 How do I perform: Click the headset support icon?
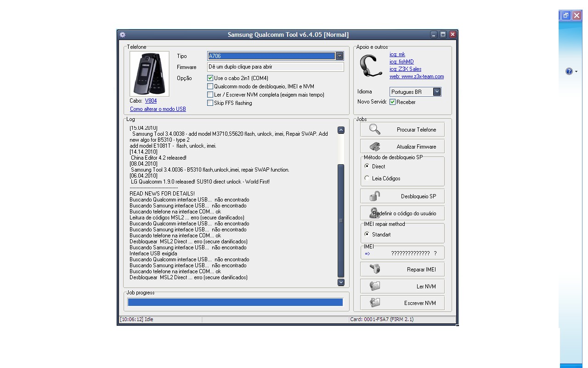click(x=371, y=67)
